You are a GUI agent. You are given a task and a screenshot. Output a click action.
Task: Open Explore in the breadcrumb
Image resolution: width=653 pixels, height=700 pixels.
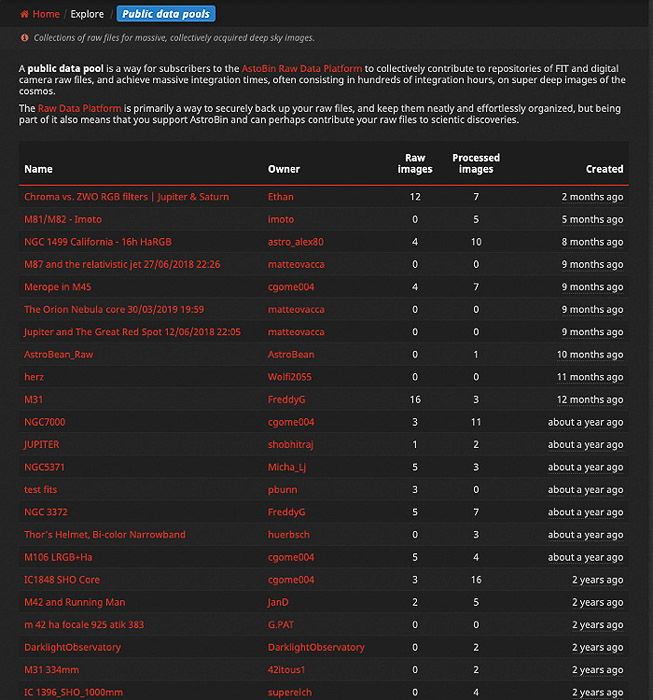(87, 14)
